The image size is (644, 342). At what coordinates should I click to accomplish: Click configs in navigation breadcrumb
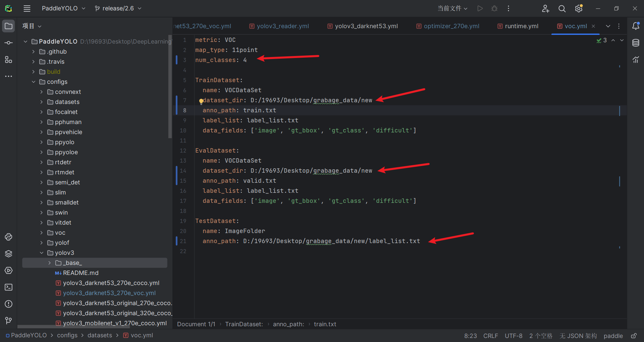pyautogui.click(x=67, y=335)
